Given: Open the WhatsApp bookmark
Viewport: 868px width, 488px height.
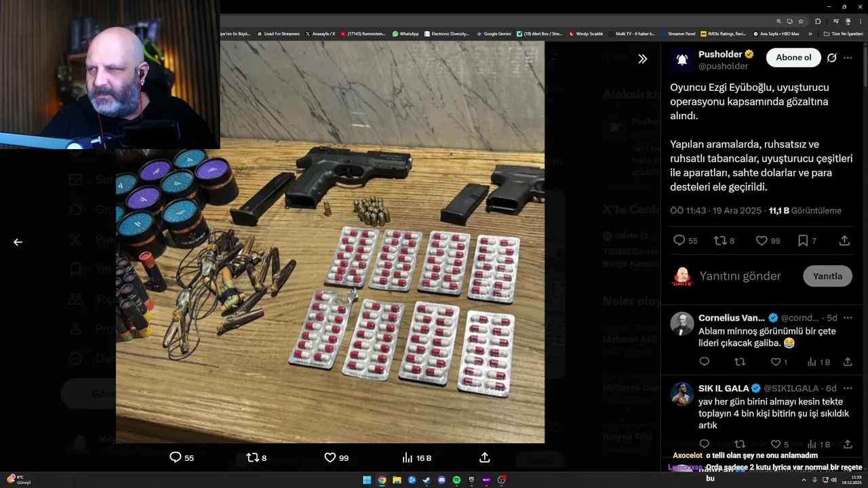Looking at the screenshot, I should [x=406, y=33].
